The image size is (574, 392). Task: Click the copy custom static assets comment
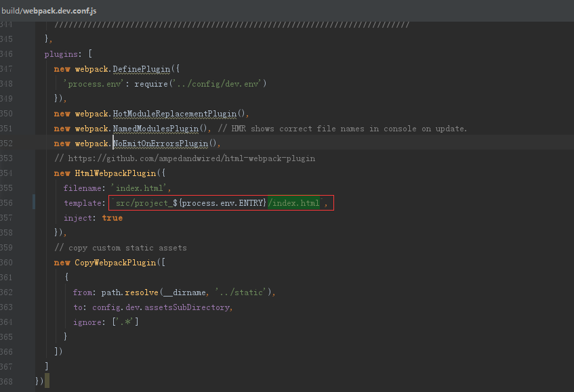tap(121, 248)
